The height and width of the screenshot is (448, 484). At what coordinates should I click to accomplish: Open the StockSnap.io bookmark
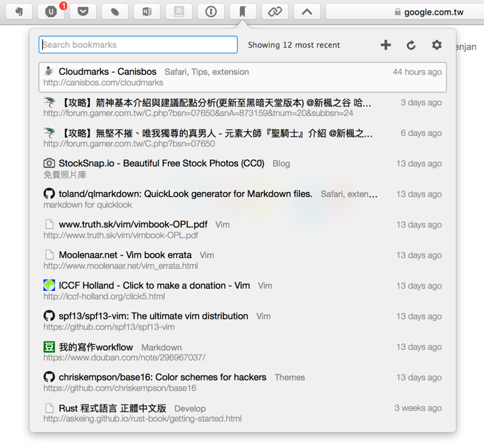(161, 164)
